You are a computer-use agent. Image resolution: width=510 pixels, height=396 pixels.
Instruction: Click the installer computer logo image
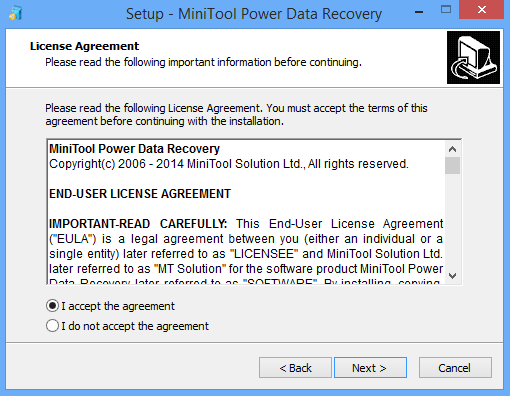(x=473, y=57)
